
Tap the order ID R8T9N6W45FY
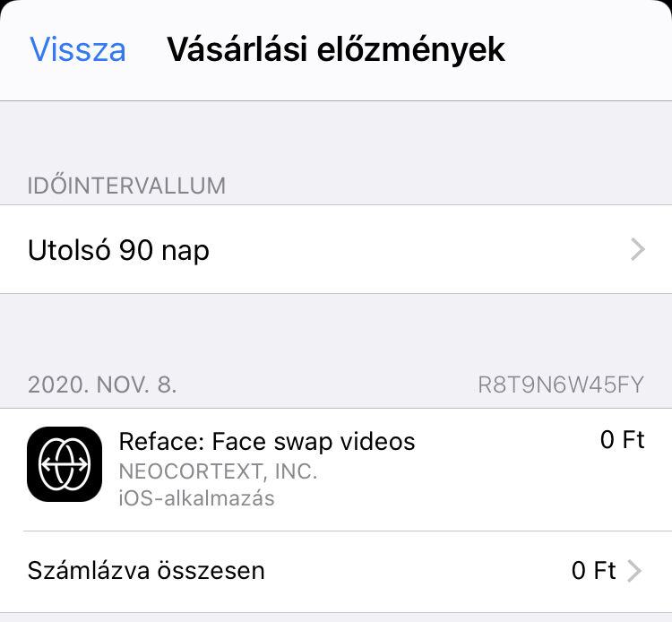click(561, 385)
